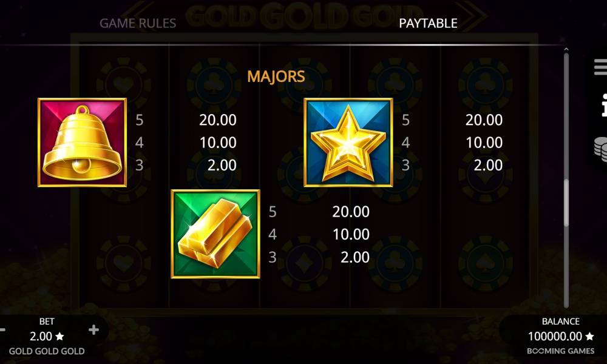Click the Gold Gold Gold label
This screenshot has width=607, height=364.
47,351
